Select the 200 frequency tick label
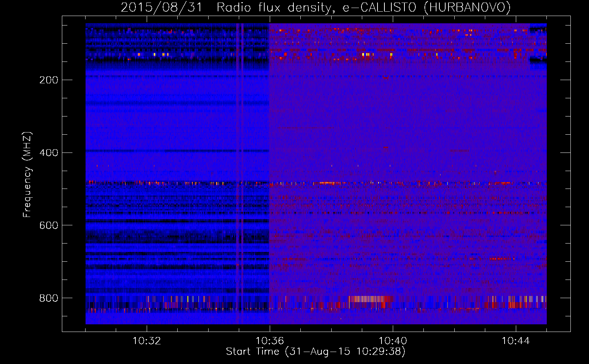The image size is (589, 364). point(48,80)
